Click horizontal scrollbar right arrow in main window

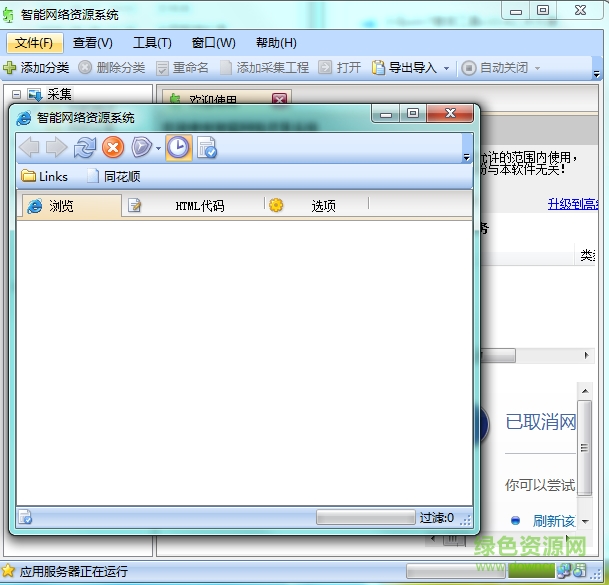coord(586,355)
